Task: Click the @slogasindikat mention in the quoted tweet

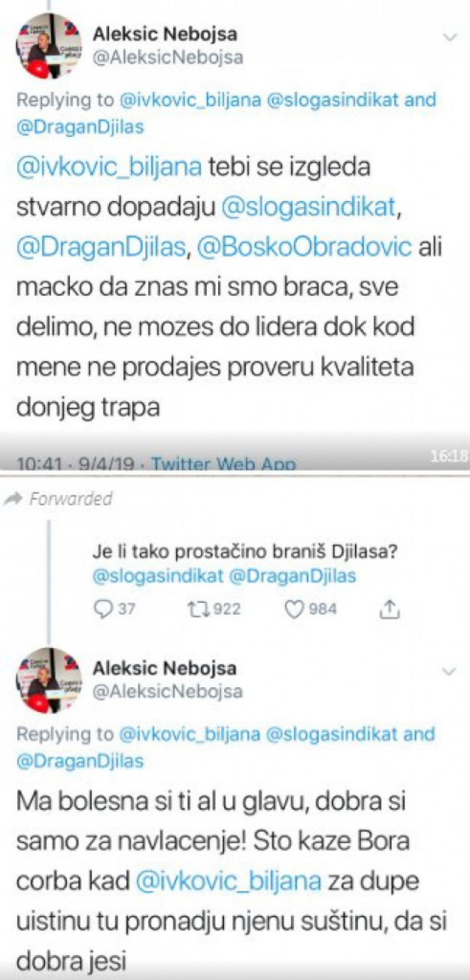Action: pos(158,576)
